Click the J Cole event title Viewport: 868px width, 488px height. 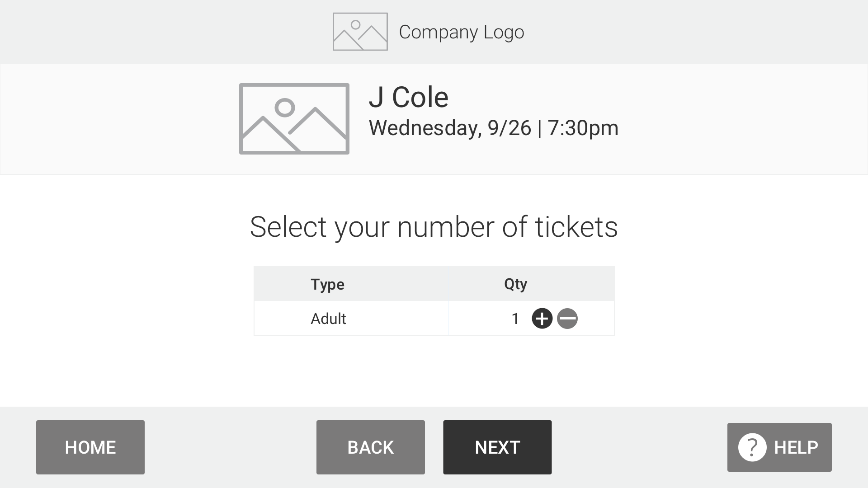coord(409,97)
